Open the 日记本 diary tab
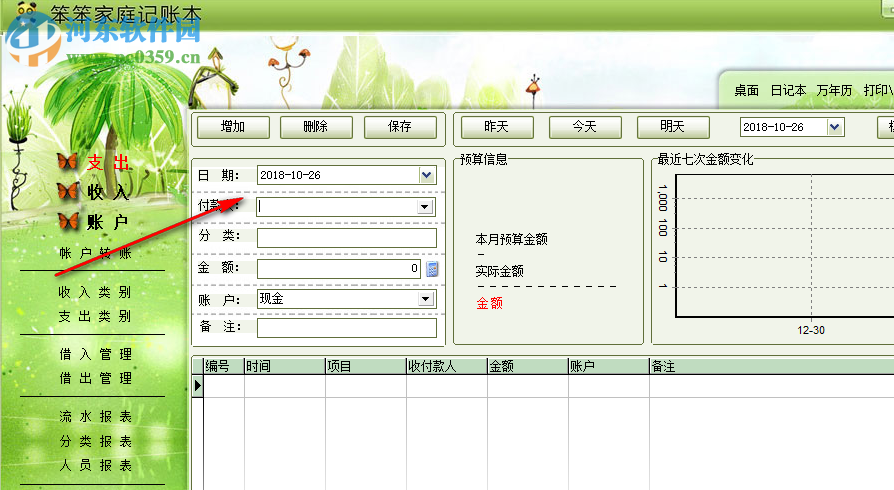Image resolution: width=894 pixels, height=490 pixels. (x=788, y=91)
